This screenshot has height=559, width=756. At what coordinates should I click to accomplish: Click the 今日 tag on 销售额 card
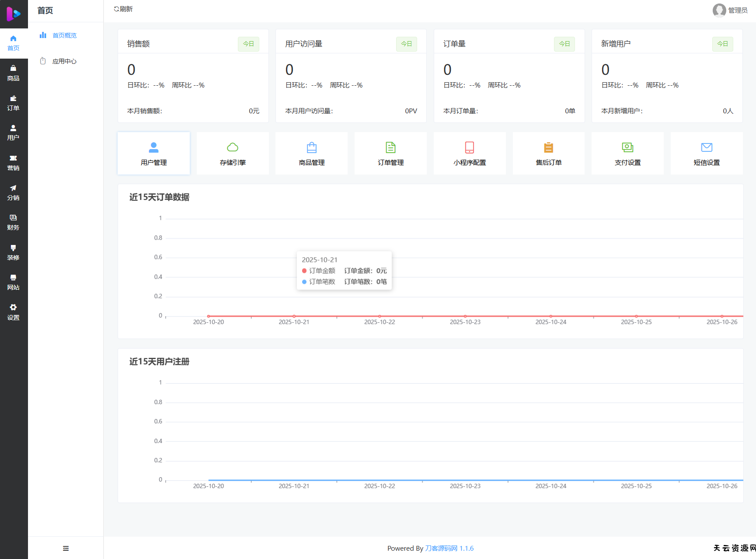pos(248,44)
